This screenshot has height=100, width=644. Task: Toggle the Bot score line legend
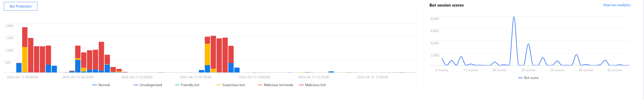(x=528, y=78)
